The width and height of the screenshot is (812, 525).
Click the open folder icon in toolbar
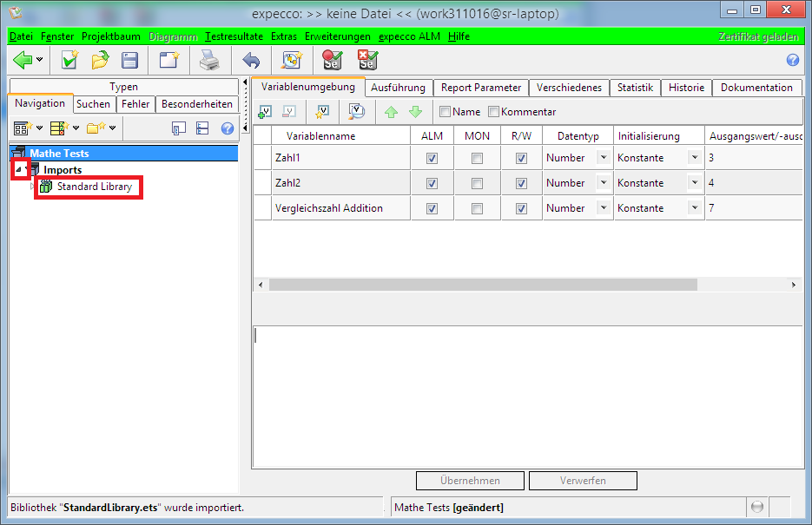coord(100,60)
